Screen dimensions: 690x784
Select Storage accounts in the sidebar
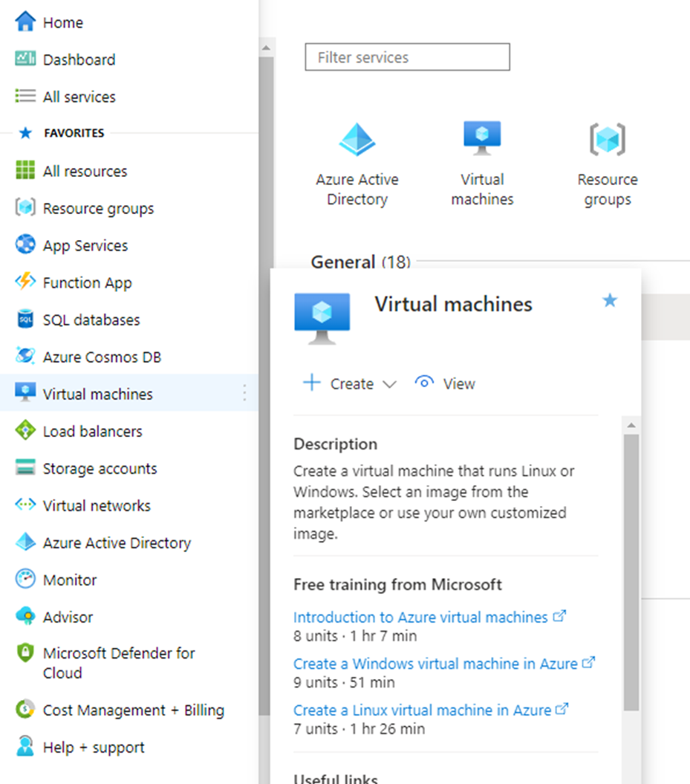100,468
